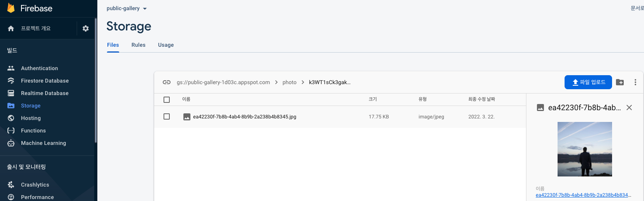Viewport: 644px width, 201px height.
Task: Click the Storage page title
Action: coord(129,26)
